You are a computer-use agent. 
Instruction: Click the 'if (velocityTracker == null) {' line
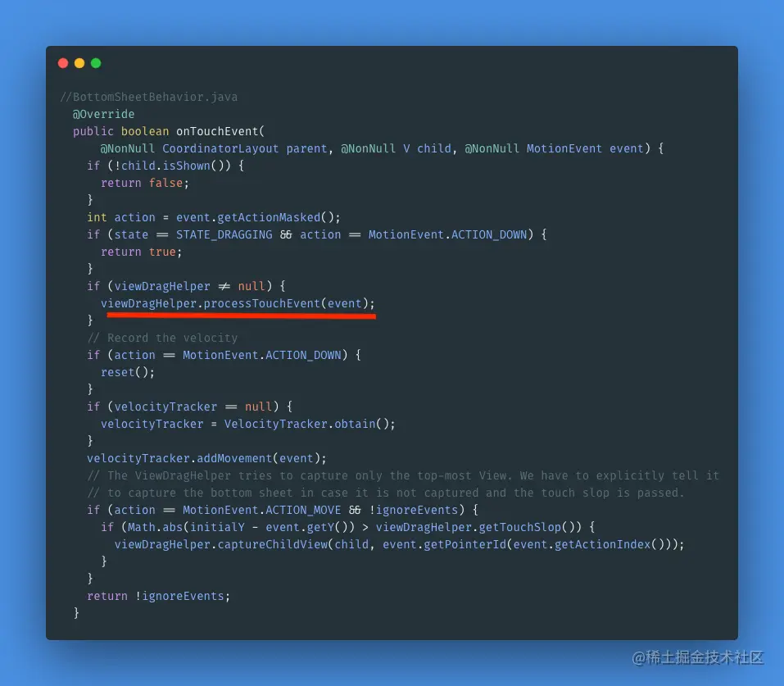click(189, 407)
